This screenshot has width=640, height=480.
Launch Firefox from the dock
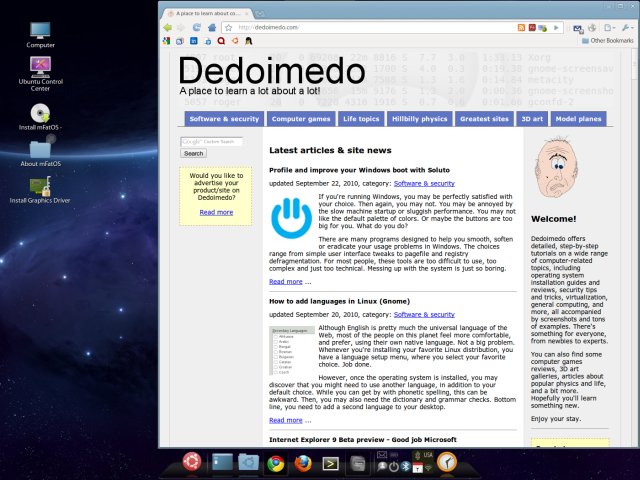pos(303,462)
